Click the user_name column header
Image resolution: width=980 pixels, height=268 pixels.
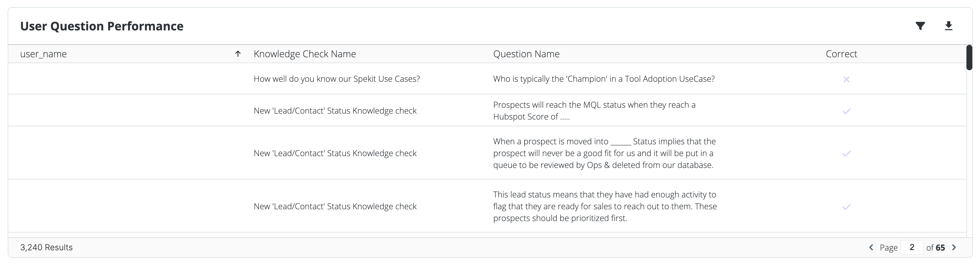tap(43, 54)
